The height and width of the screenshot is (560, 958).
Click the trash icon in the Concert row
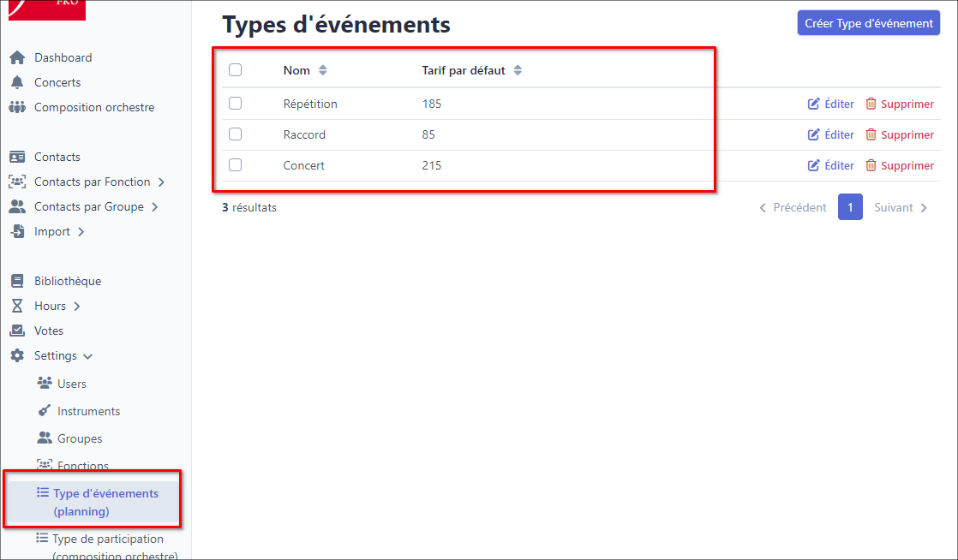[871, 166]
